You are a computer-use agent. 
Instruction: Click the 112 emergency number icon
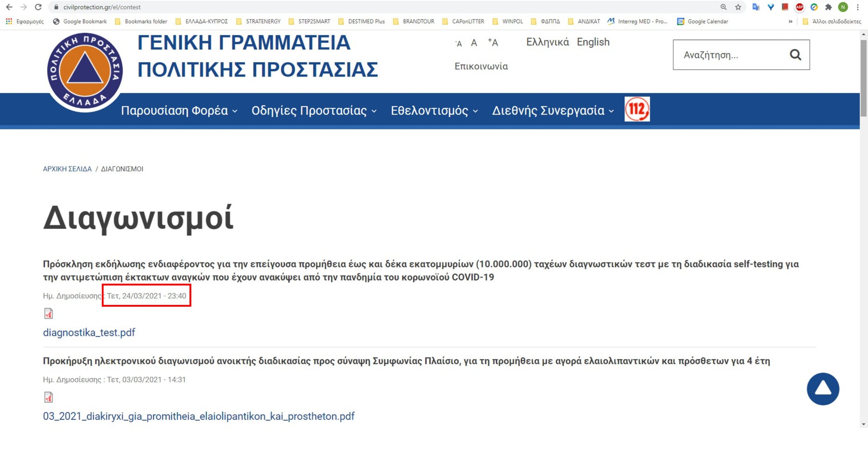pos(637,109)
